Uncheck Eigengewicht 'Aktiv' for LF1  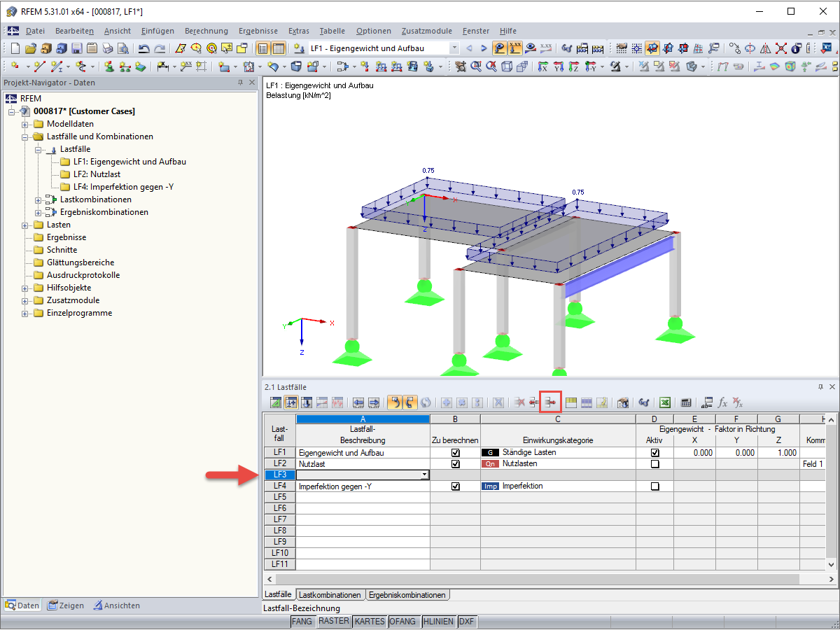[654, 453]
